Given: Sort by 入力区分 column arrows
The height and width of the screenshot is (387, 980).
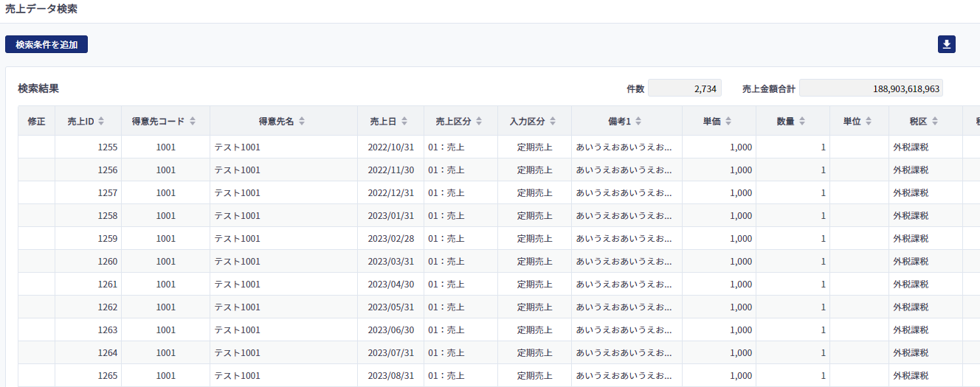Looking at the screenshot, I should 553,121.
